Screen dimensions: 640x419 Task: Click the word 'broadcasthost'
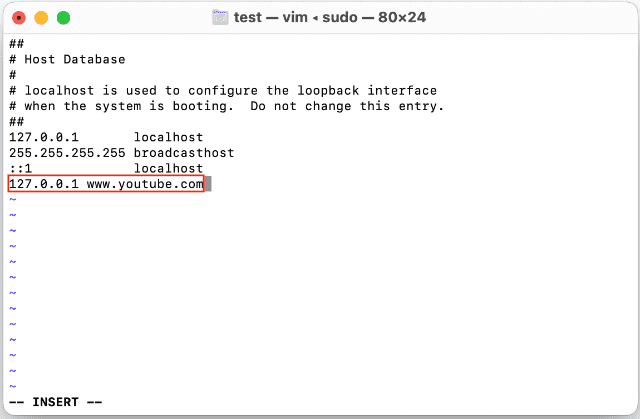point(184,153)
